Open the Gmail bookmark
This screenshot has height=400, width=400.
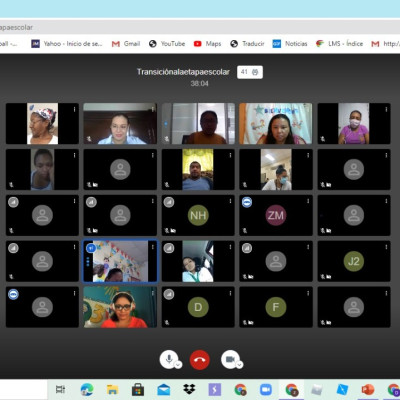(x=126, y=44)
